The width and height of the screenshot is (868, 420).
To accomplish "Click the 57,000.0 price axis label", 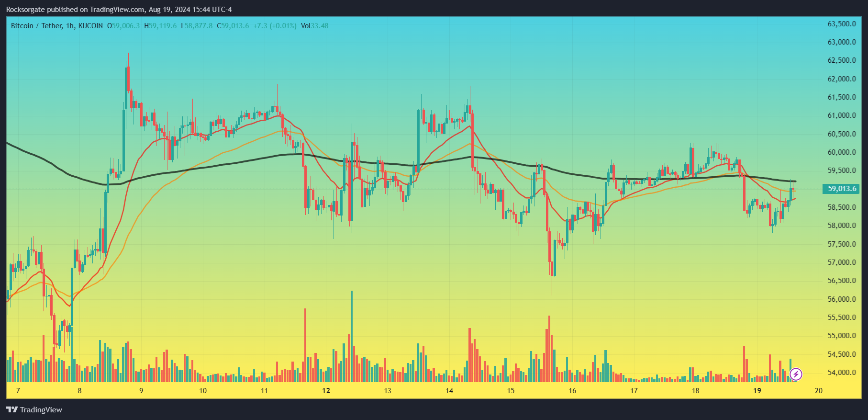I will 842,262.
